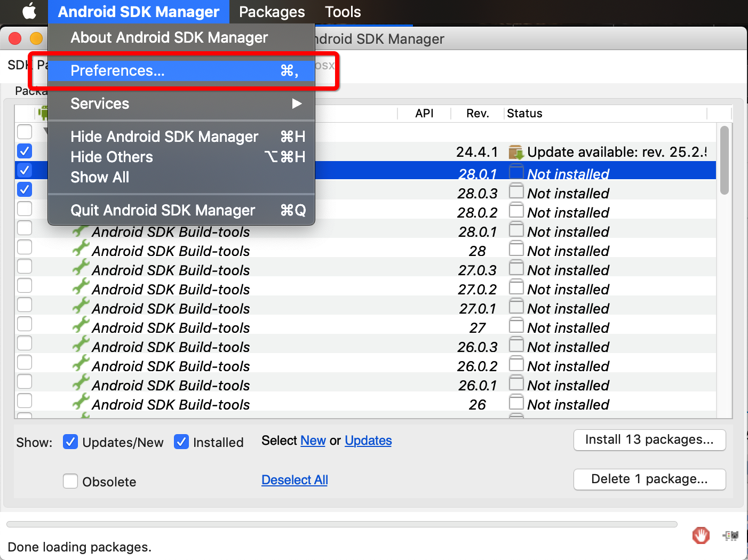Click the wrench icon on Build-tools 26 row
Screen dimensions: 748x560
[81, 403]
